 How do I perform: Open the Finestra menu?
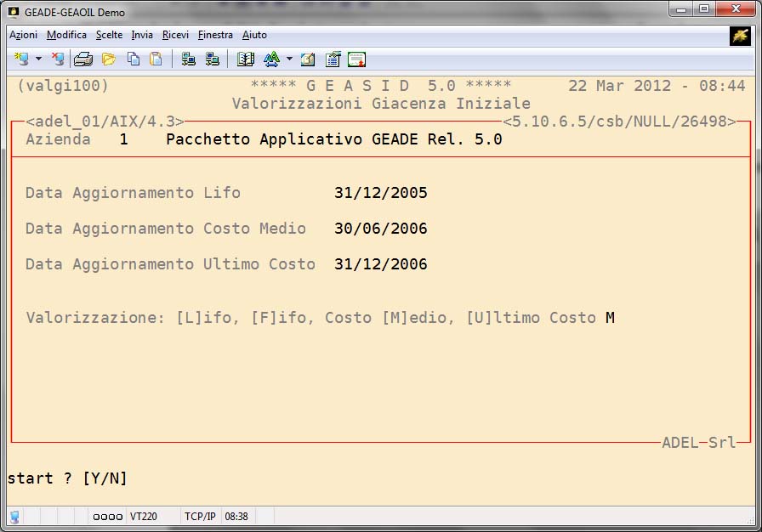pos(215,35)
